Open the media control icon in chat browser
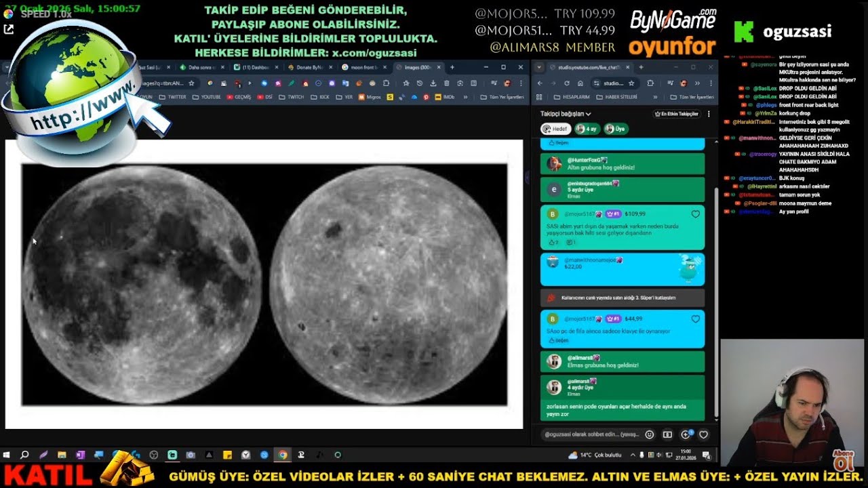 click(x=670, y=83)
